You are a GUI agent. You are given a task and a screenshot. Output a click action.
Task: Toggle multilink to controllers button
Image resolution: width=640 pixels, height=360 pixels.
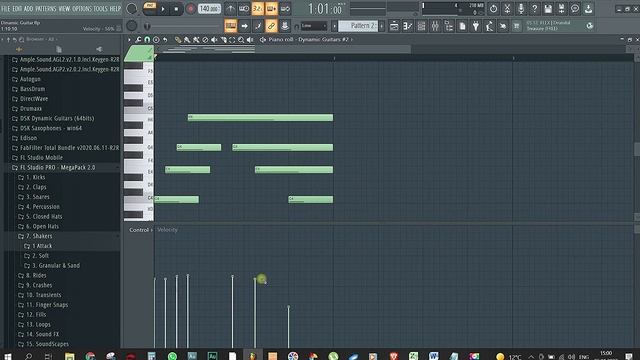click(284, 26)
